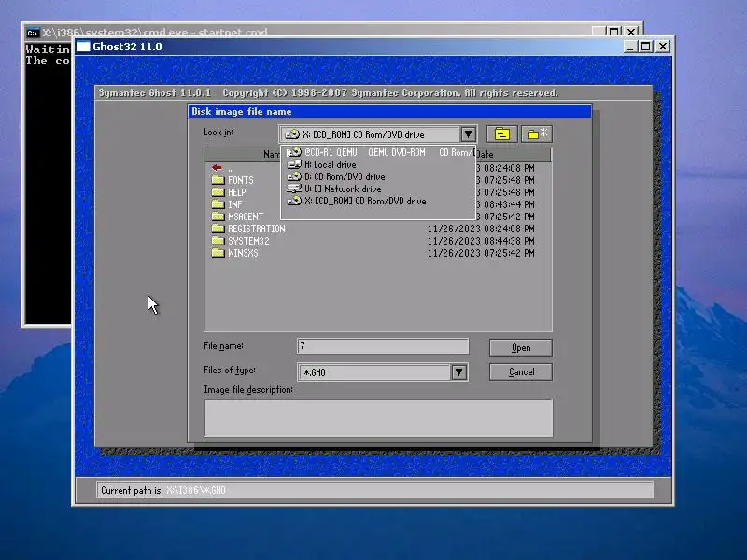Click the FONTS folder icon
Viewport: 747px width, 560px height.
(218, 180)
